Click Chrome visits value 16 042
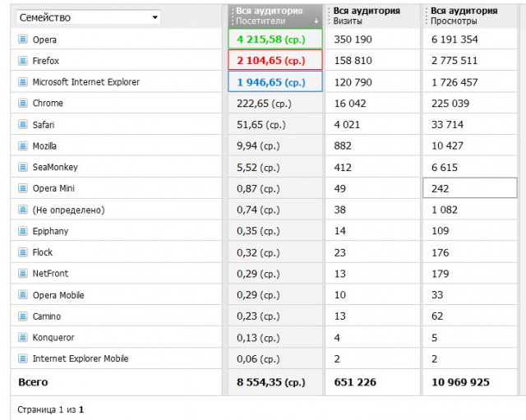 pyautogui.click(x=350, y=104)
